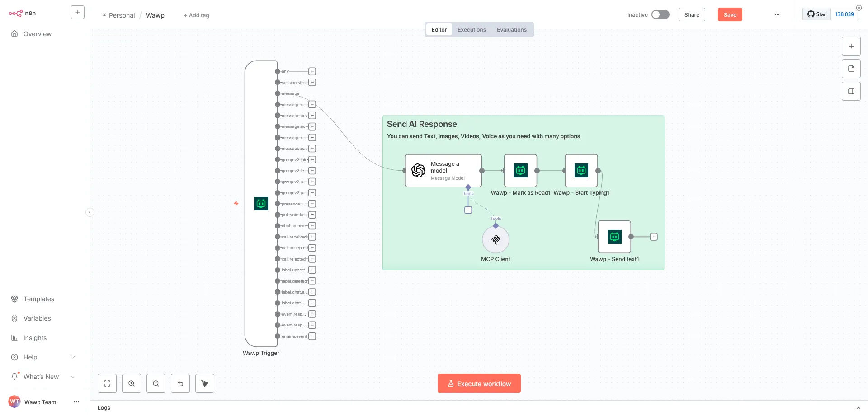Switch to the Editor tab
868x415 pixels.
tap(439, 30)
